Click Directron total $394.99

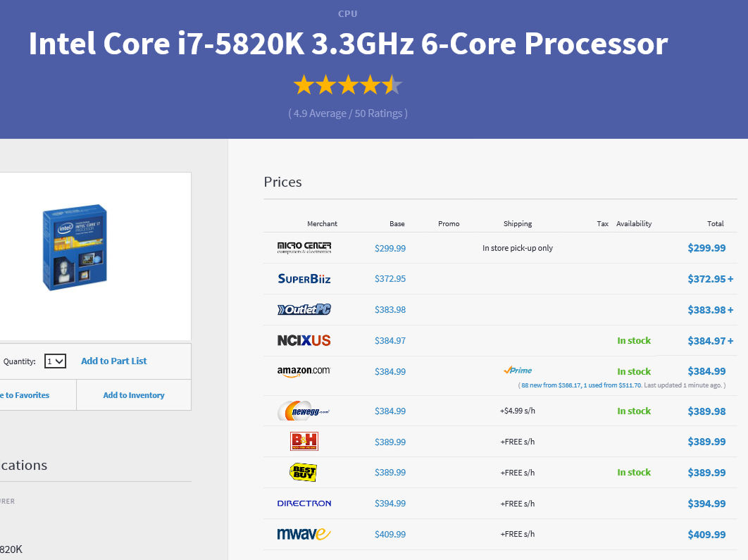pyautogui.click(x=706, y=504)
